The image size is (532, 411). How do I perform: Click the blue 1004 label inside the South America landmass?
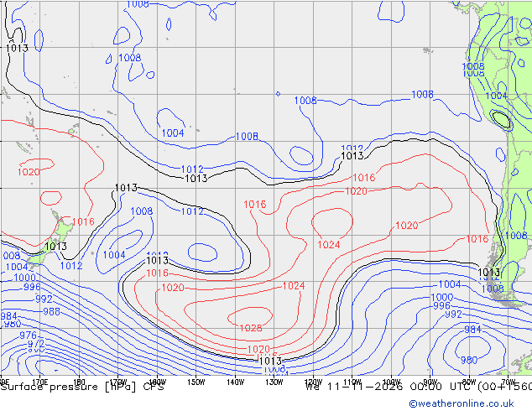[496, 96]
